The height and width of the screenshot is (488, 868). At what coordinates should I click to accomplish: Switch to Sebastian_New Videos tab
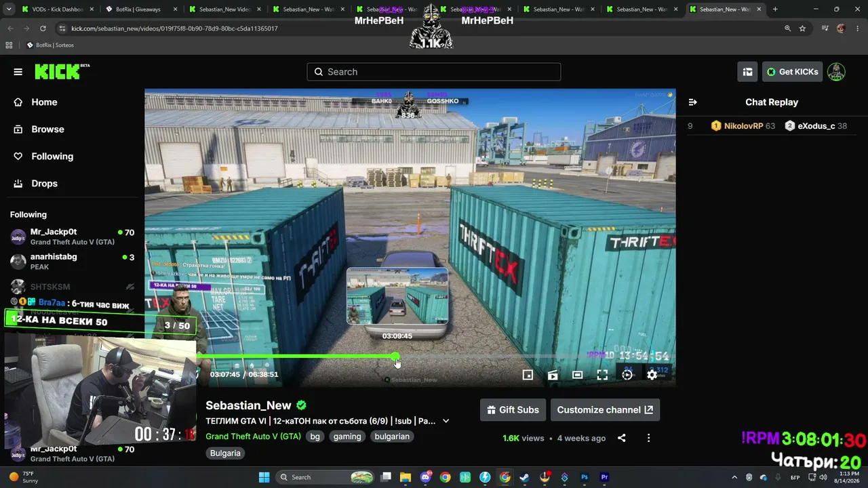coord(224,9)
